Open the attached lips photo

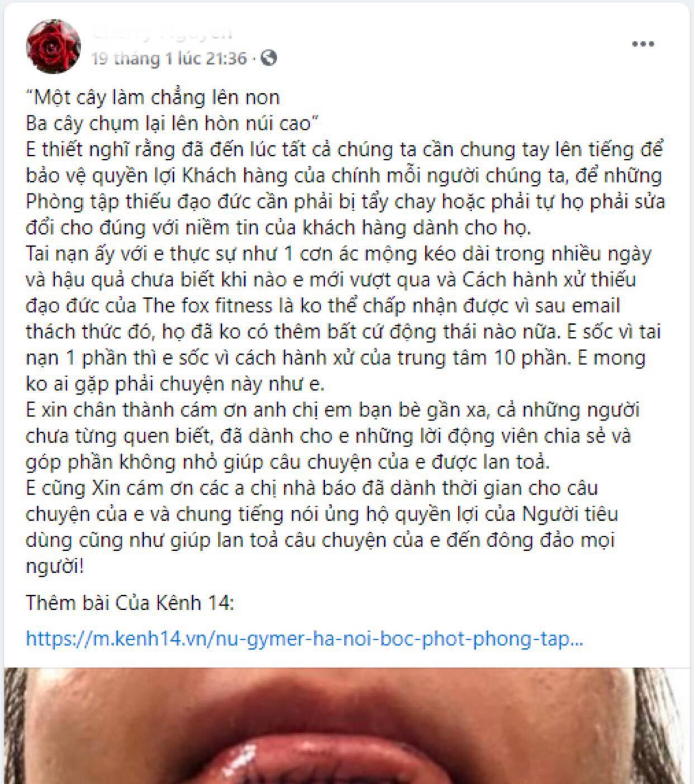(x=347, y=725)
